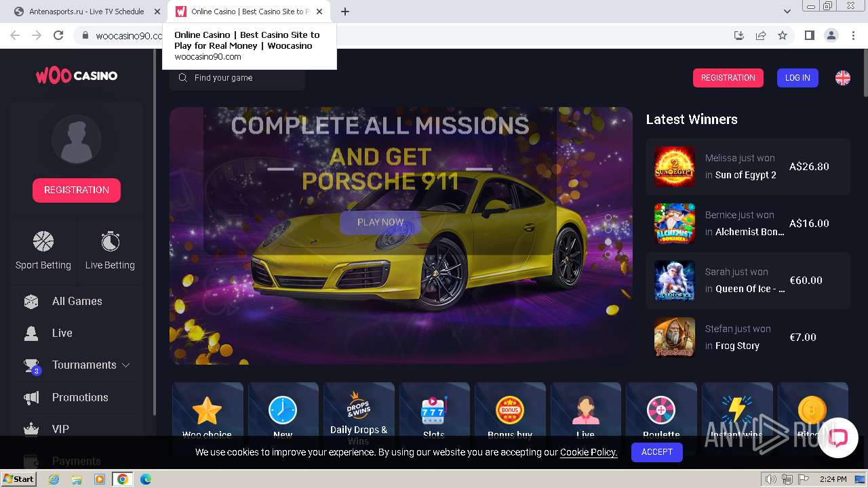Close the Online Casino tab
Viewport: 868px width, 488px height.
(x=319, y=12)
